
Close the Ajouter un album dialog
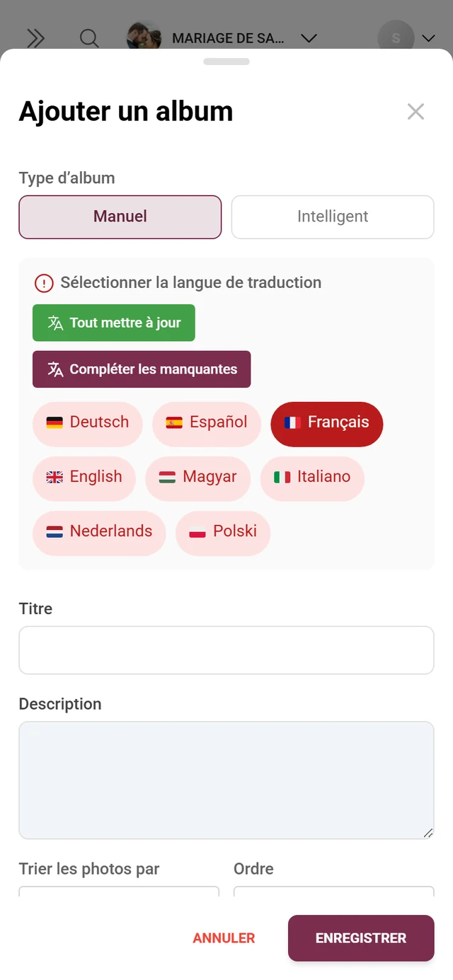point(415,112)
